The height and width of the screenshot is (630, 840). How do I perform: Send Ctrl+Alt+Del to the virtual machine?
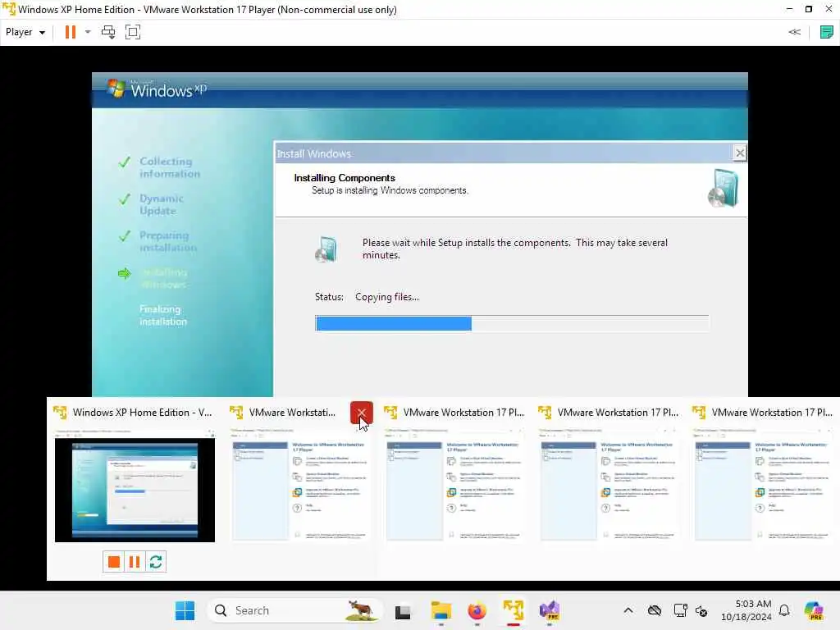pyautogui.click(x=108, y=32)
